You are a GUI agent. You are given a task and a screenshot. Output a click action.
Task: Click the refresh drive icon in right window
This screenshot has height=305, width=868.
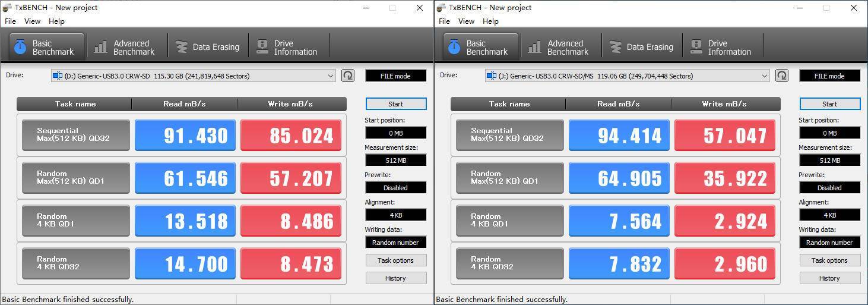[x=782, y=76]
